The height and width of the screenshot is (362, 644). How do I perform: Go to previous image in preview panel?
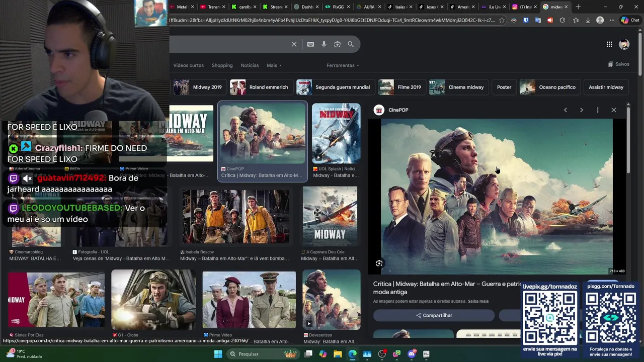(x=566, y=110)
